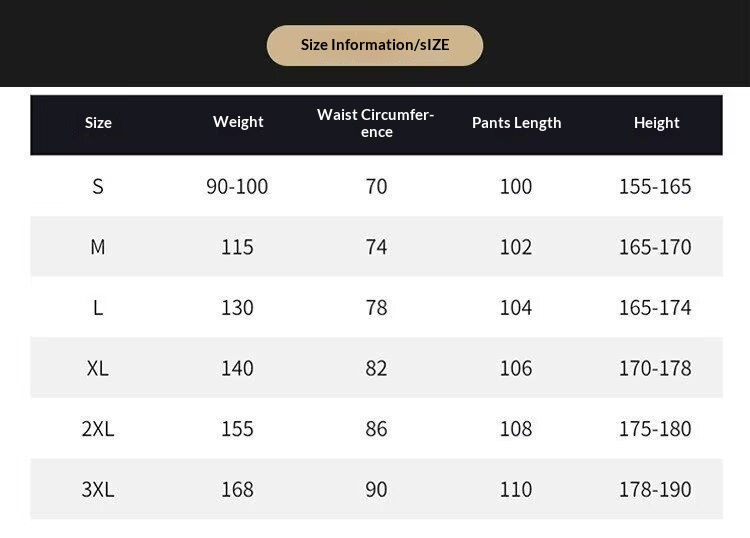The height and width of the screenshot is (538, 750).
Task: Select the Height column header
Action: (x=656, y=123)
